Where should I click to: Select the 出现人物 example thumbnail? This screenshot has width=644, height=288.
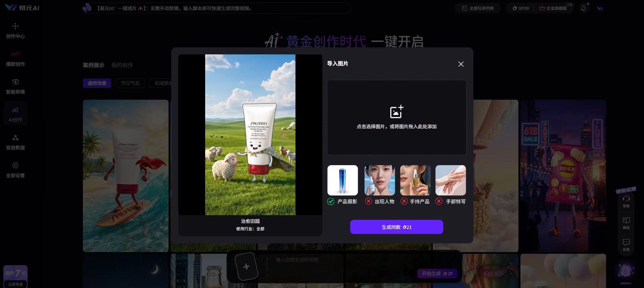tap(380, 180)
